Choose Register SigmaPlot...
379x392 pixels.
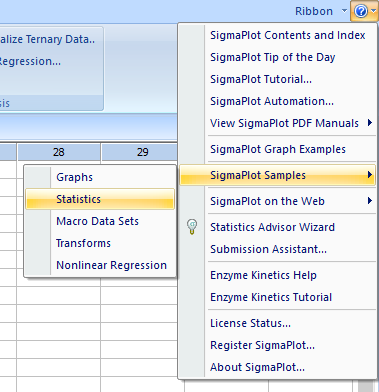pyautogui.click(x=277, y=345)
